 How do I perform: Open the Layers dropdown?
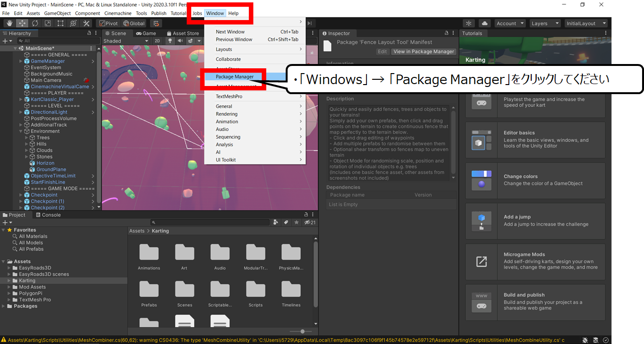544,23
